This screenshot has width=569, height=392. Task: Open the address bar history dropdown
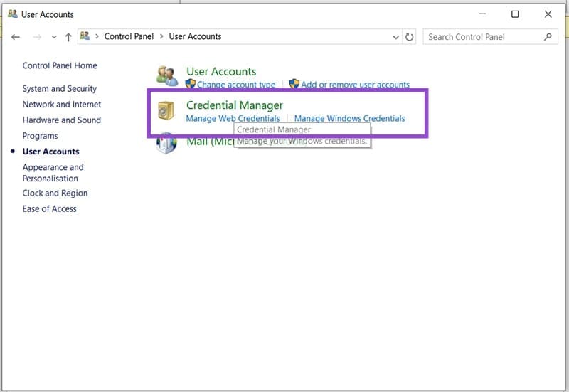(395, 37)
